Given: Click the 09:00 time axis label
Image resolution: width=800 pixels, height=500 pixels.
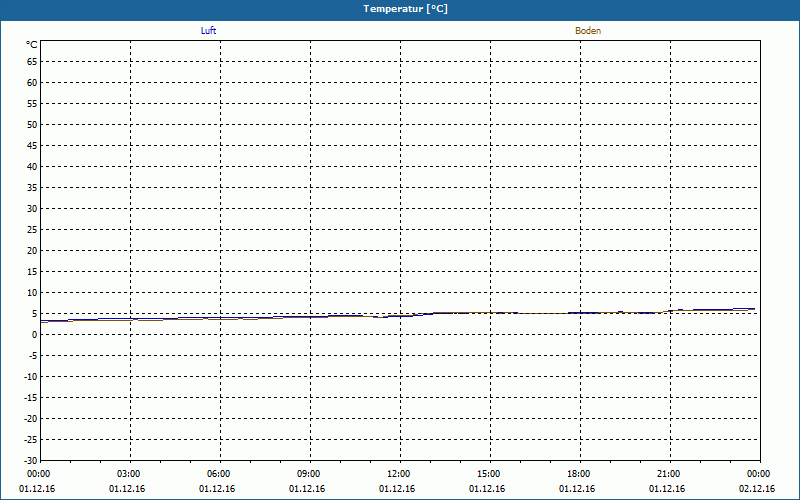Looking at the screenshot, I should 309,474.
